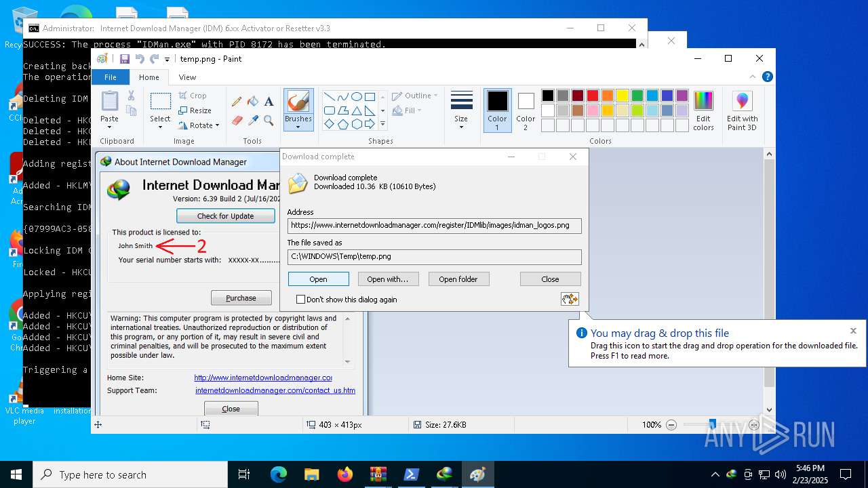Click the zoom out minus button
Viewport: 868px width, 488px height.
671,425
